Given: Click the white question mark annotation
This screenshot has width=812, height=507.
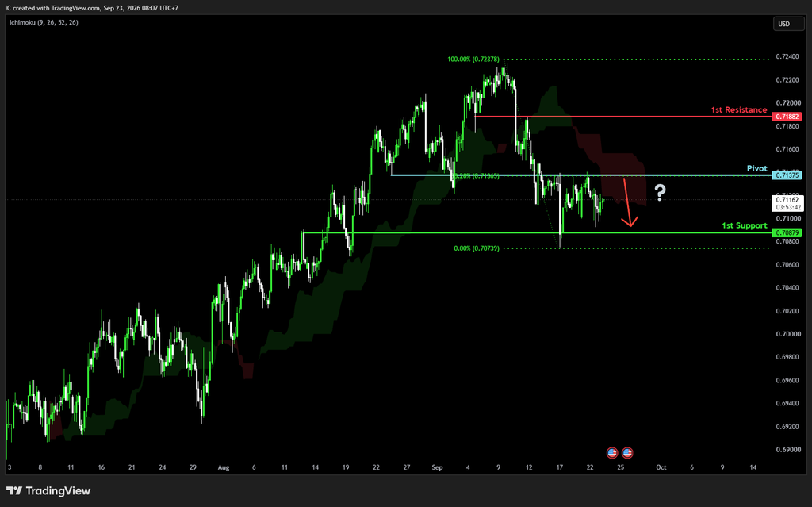Looking at the screenshot, I should 660,193.
